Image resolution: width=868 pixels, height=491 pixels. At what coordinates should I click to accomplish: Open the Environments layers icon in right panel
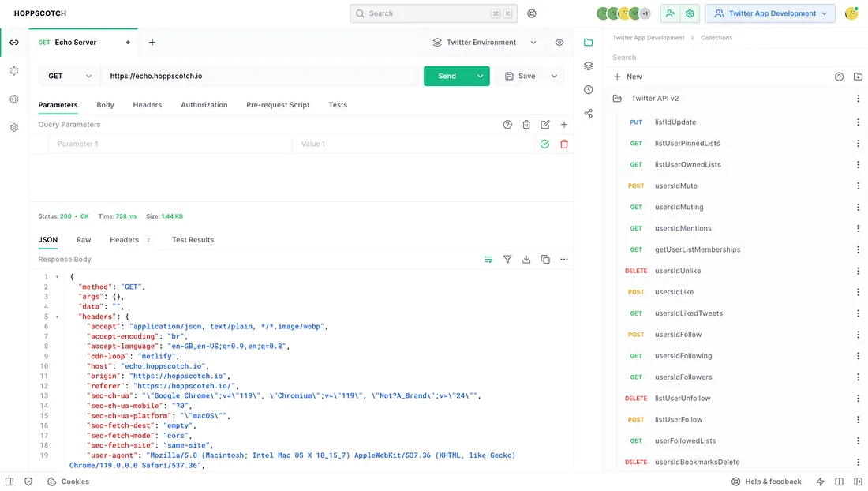pos(589,66)
